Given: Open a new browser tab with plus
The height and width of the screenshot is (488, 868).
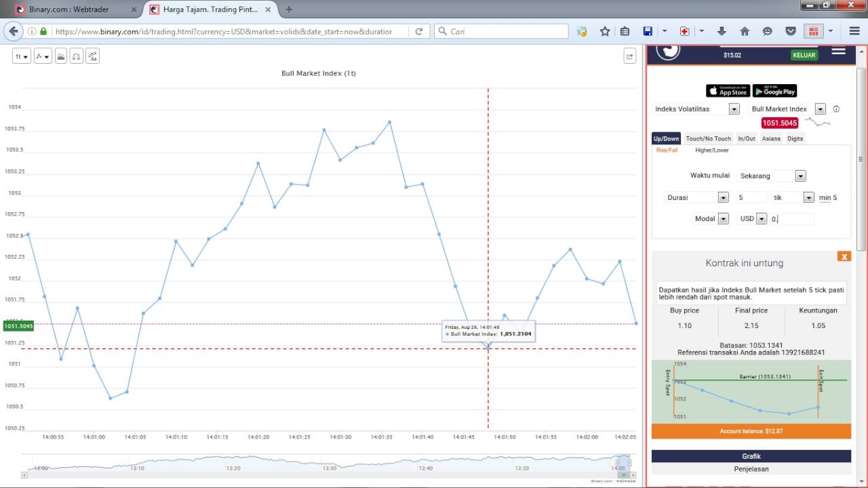Looking at the screenshot, I should (x=290, y=9).
